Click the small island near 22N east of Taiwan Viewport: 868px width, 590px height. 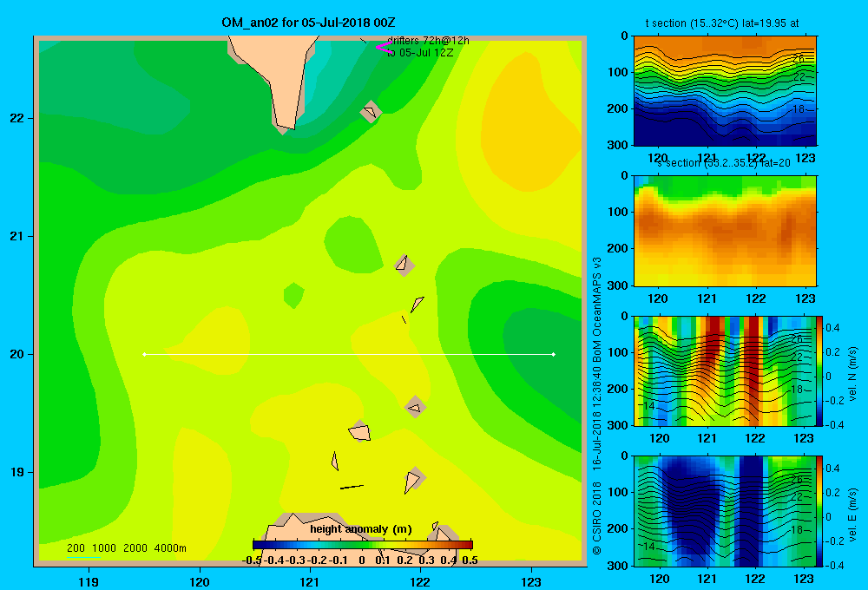[x=371, y=112]
